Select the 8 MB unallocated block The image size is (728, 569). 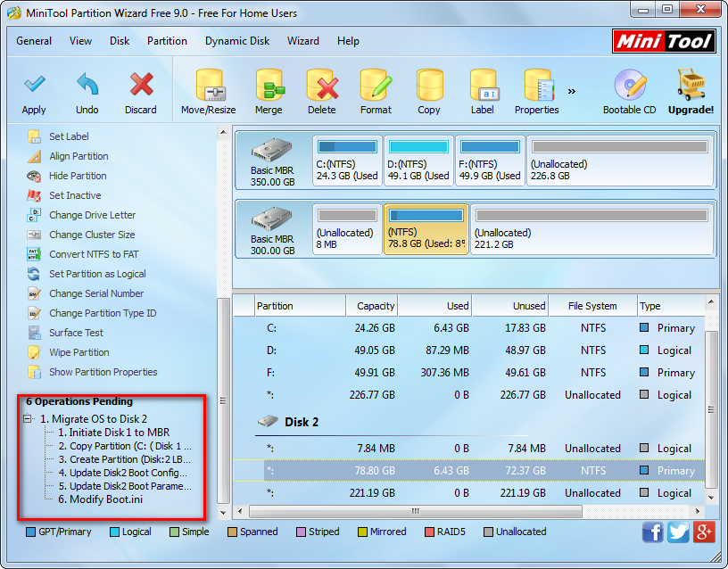[347, 229]
